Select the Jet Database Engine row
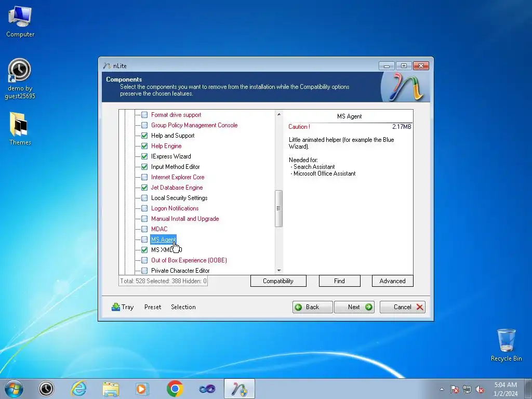Screen dimensions: 532x399 pos(177,187)
